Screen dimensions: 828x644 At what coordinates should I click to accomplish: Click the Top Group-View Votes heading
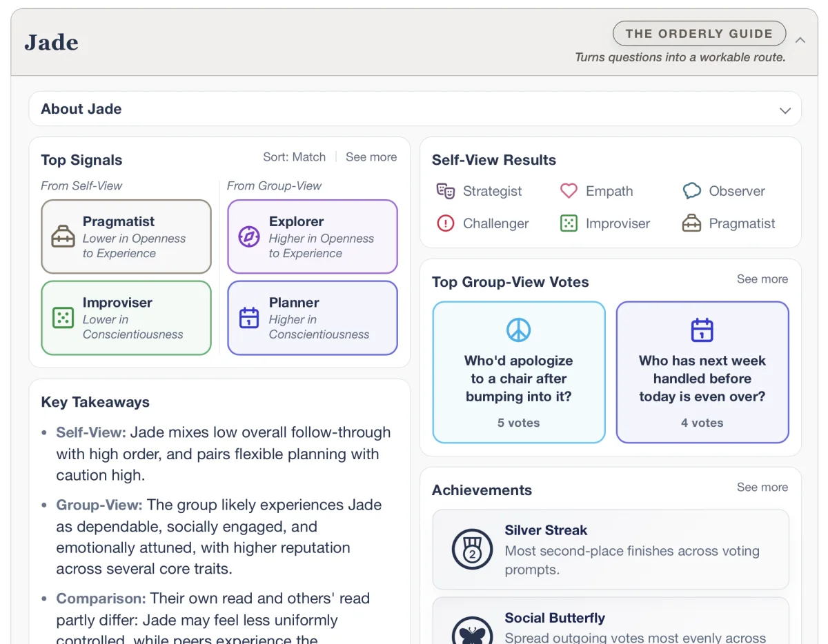tap(511, 282)
